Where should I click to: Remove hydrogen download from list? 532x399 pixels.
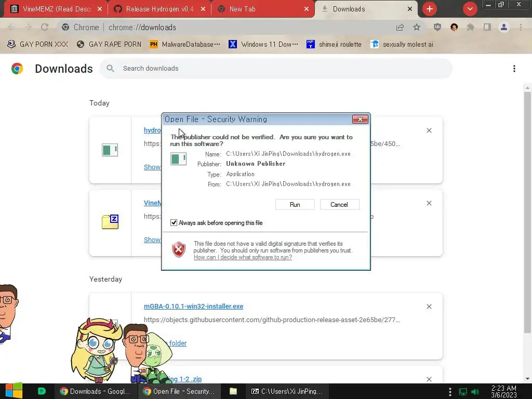click(x=429, y=130)
